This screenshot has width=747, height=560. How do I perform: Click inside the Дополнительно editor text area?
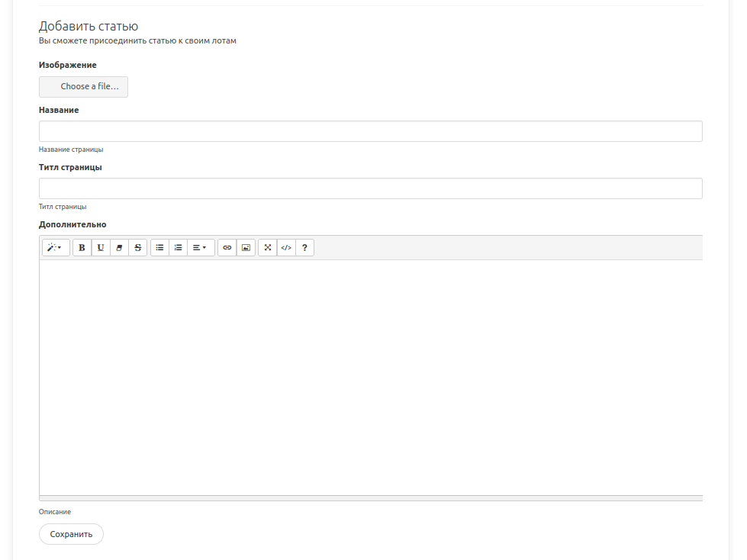[370, 377]
